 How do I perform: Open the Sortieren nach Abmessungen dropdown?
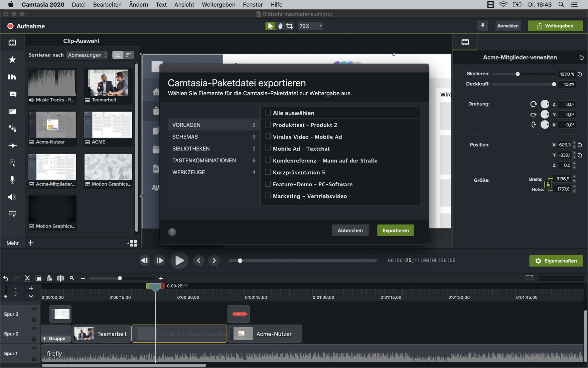pos(87,55)
